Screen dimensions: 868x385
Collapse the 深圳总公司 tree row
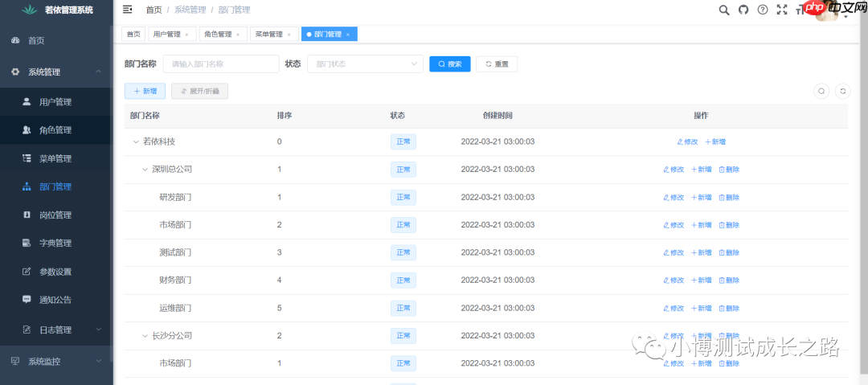point(145,170)
